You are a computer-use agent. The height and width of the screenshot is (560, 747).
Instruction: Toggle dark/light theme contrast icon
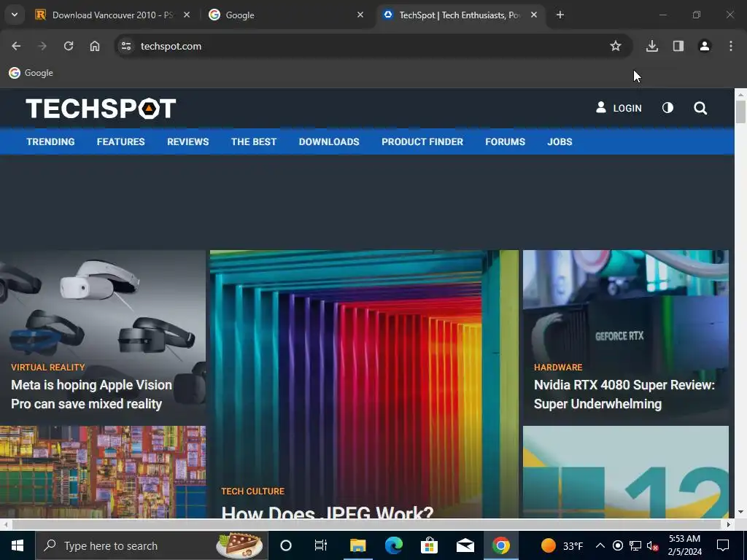(668, 108)
